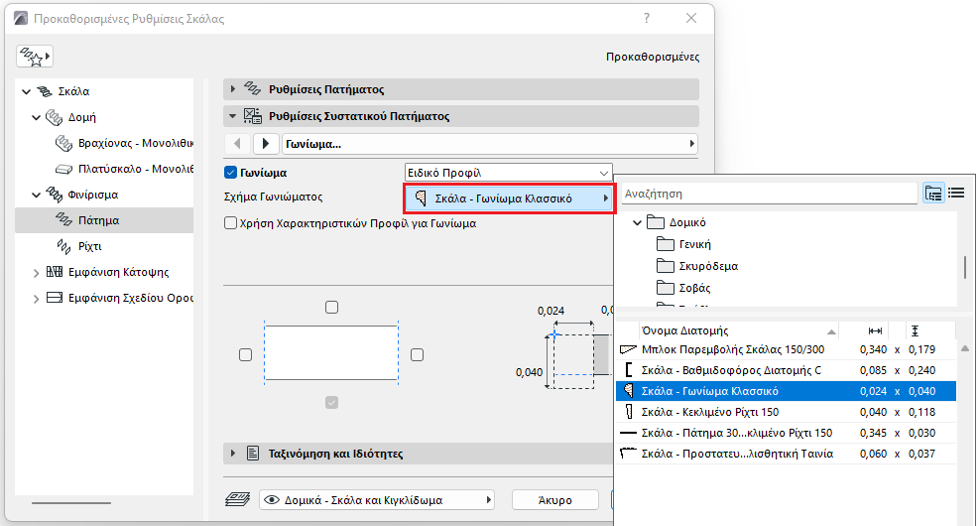Click the horizontal scrollbar under the tree

pyautogui.click(x=71, y=503)
